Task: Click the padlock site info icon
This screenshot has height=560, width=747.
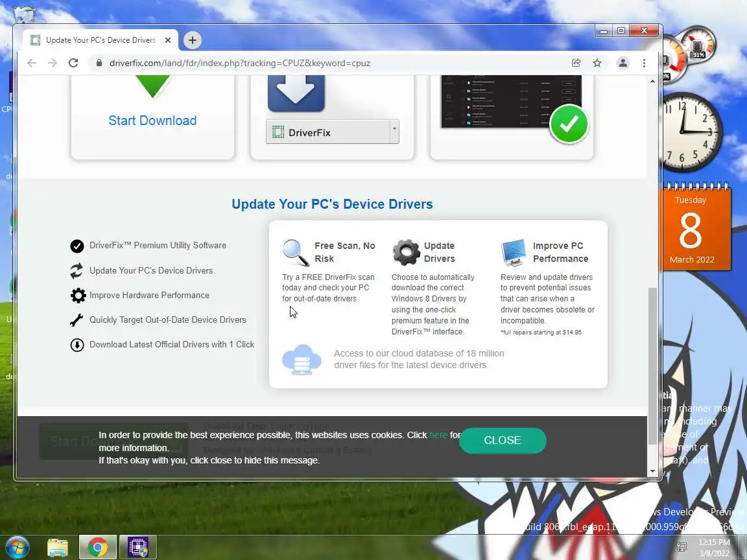Action: (x=99, y=63)
